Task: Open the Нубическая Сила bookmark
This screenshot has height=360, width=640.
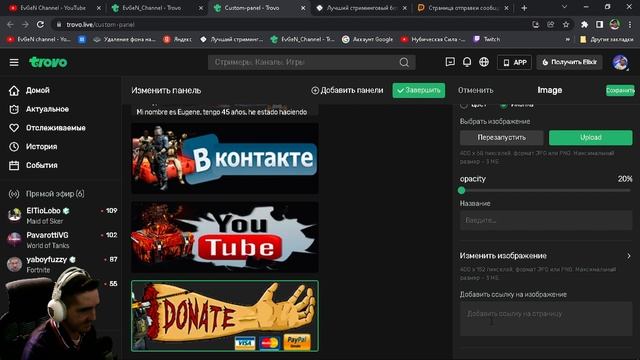Action: 433,39
